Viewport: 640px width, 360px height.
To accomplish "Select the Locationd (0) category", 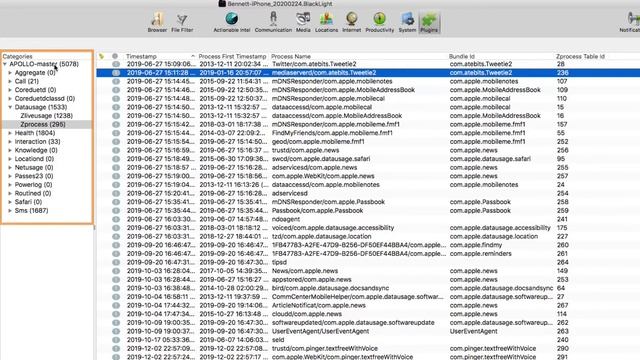I will [x=34, y=159].
